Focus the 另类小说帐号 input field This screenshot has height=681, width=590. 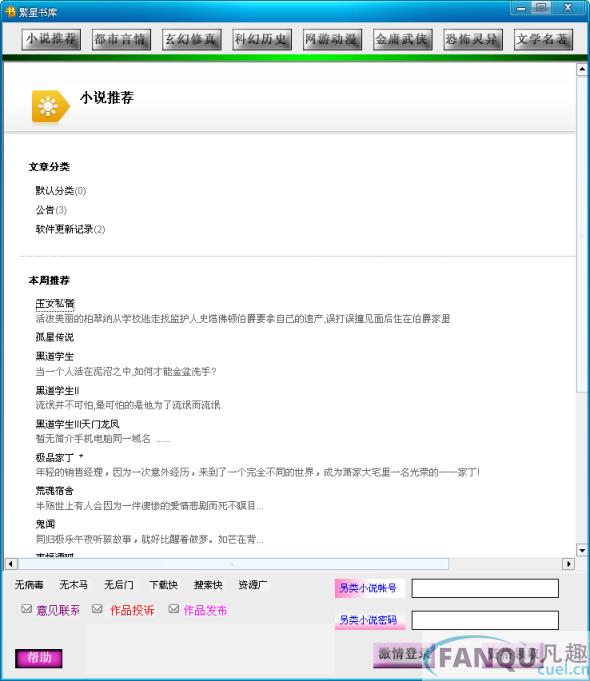[x=485, y=588]
